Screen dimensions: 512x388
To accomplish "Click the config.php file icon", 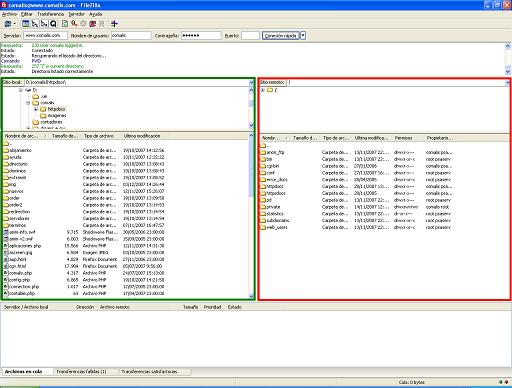I will pos(6,280).
